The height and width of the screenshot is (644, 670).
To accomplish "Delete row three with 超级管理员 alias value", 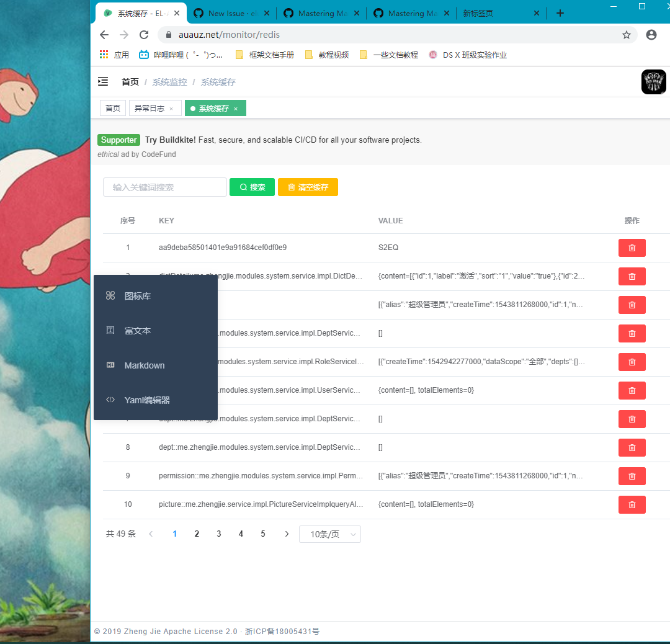I will (x=632, y=305).
